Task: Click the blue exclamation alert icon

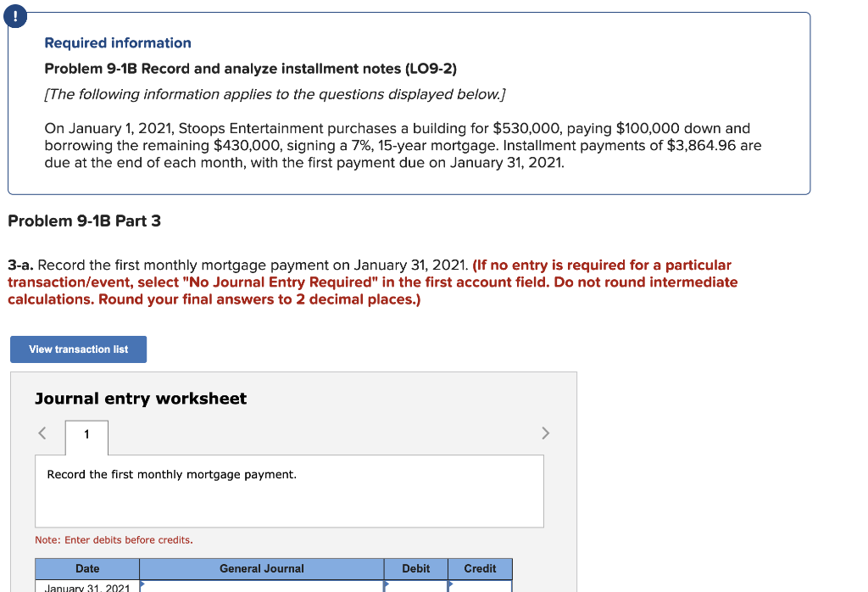Action: 15,15
